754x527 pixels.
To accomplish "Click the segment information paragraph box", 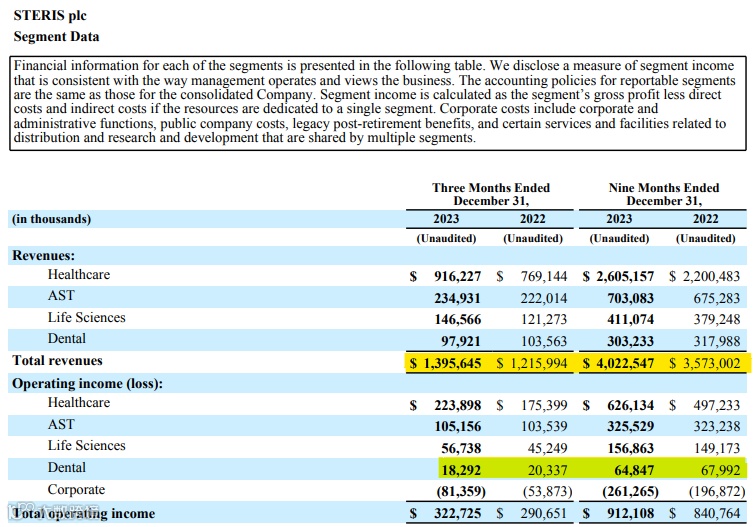I will 378,102.
